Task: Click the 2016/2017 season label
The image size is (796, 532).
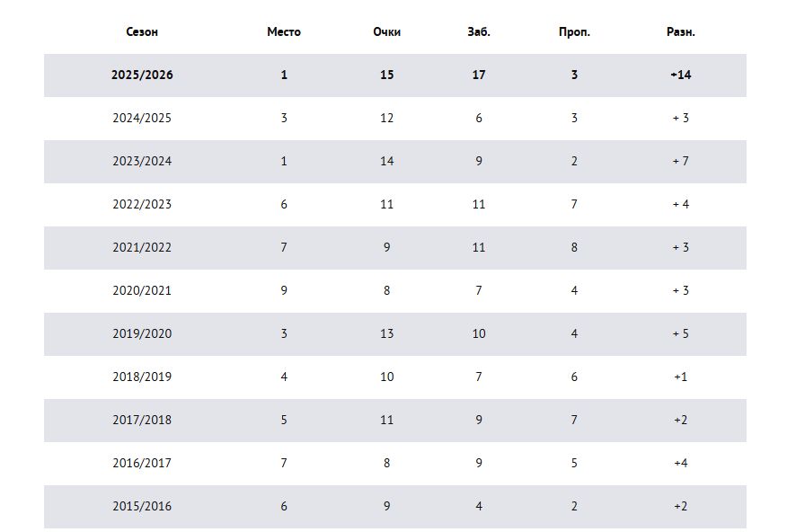Action: [142, 464]
